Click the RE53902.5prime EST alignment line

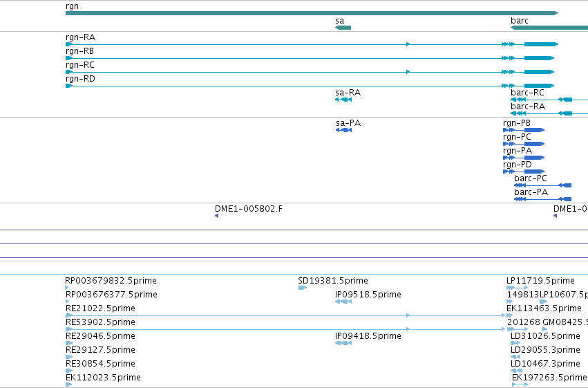click(286, 329)
